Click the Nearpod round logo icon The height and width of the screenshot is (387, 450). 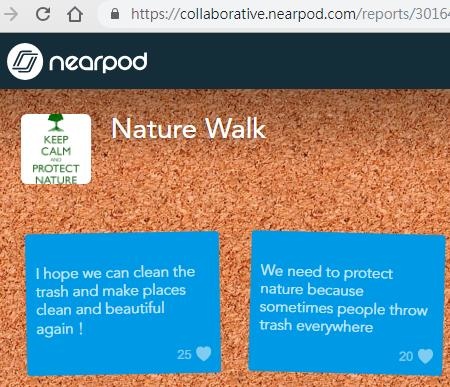(x=25, y=61)
